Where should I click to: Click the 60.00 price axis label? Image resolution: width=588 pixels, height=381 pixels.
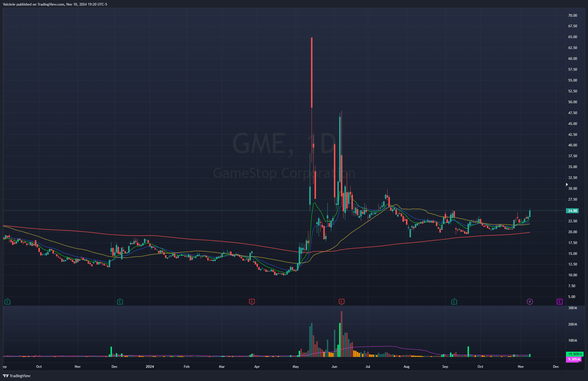point(572,59)
